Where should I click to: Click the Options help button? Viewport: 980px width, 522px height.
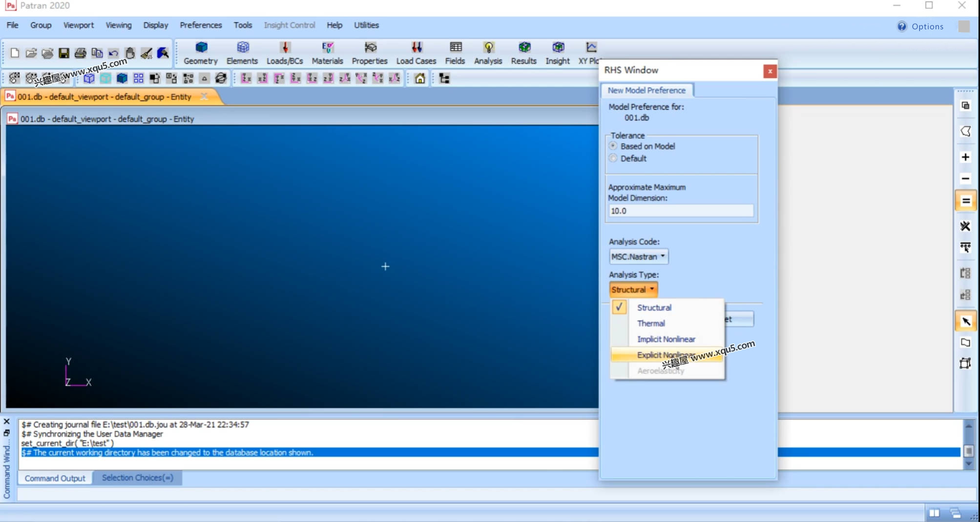(920, 26)
